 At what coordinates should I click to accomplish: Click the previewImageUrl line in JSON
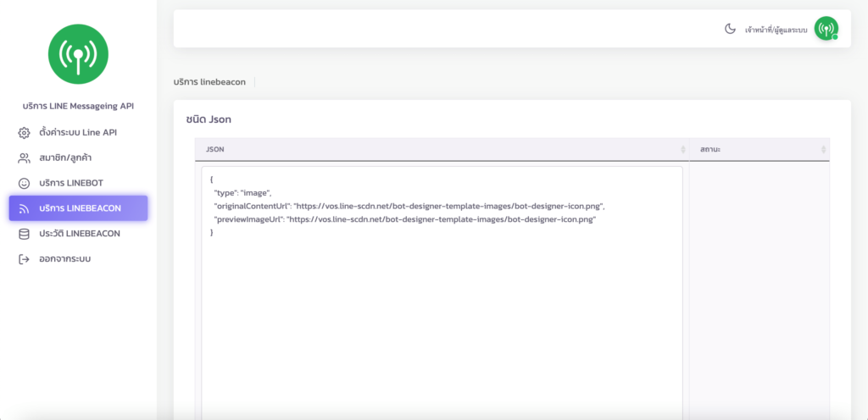(404, 219)
